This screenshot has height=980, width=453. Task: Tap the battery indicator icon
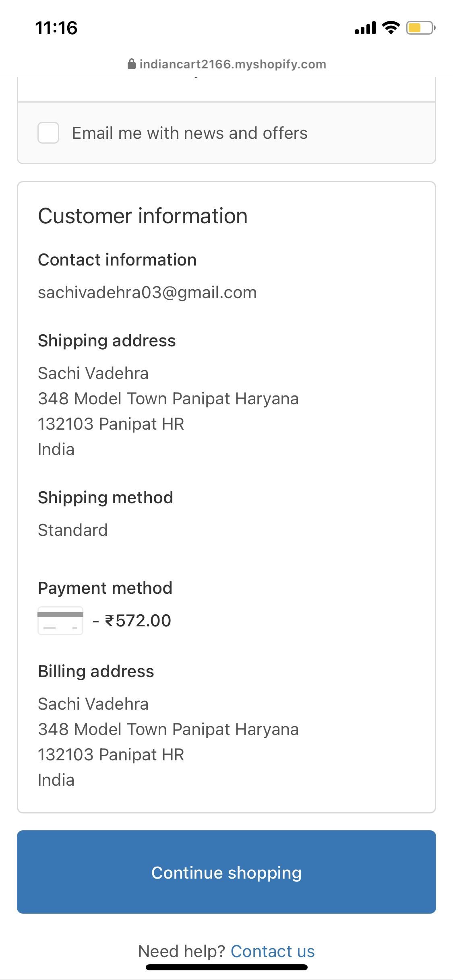(420, 28)
